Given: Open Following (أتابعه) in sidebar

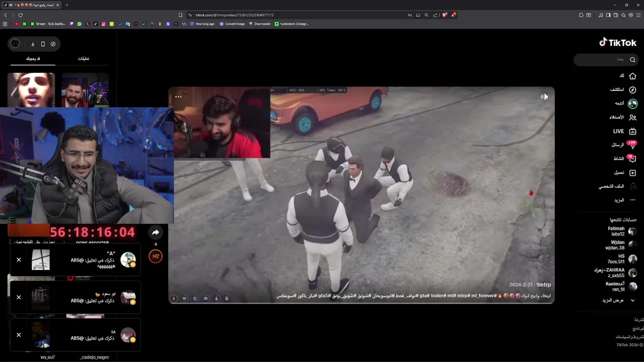Looking at the screenshot, I should point(626,103).
